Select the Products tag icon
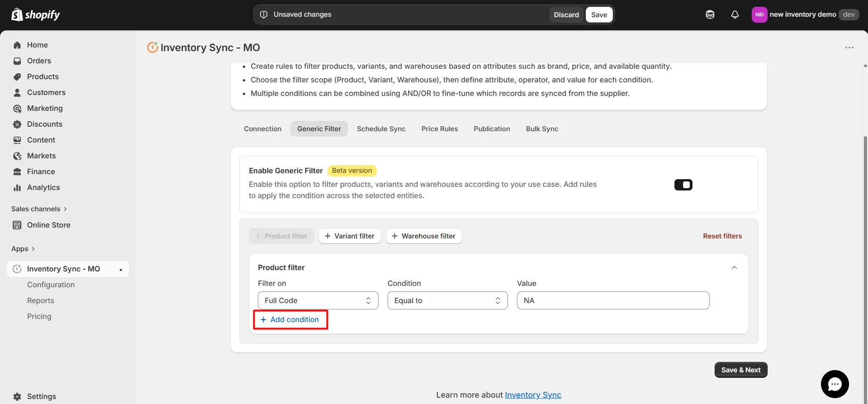868x404 pixels. click(x=17, y=76)
